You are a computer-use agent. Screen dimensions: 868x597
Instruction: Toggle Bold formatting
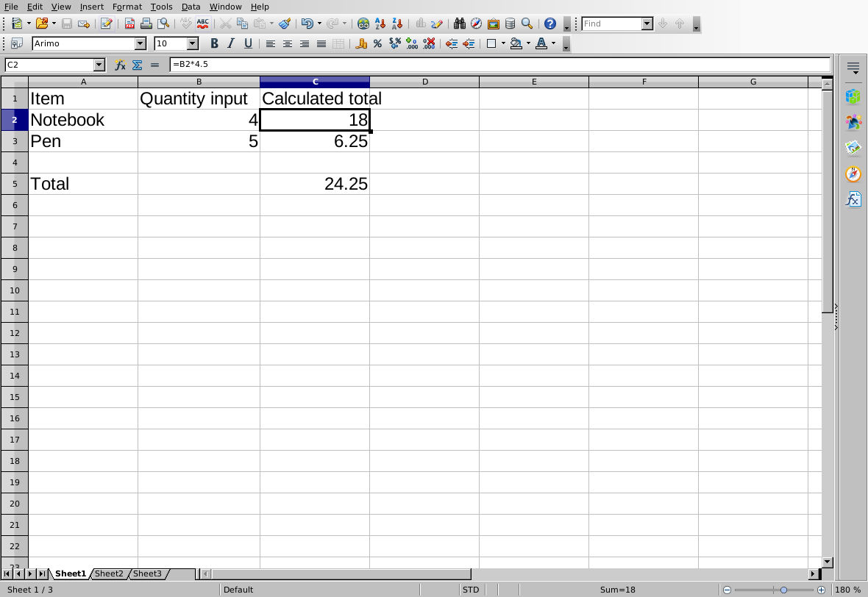coord(214,43)
